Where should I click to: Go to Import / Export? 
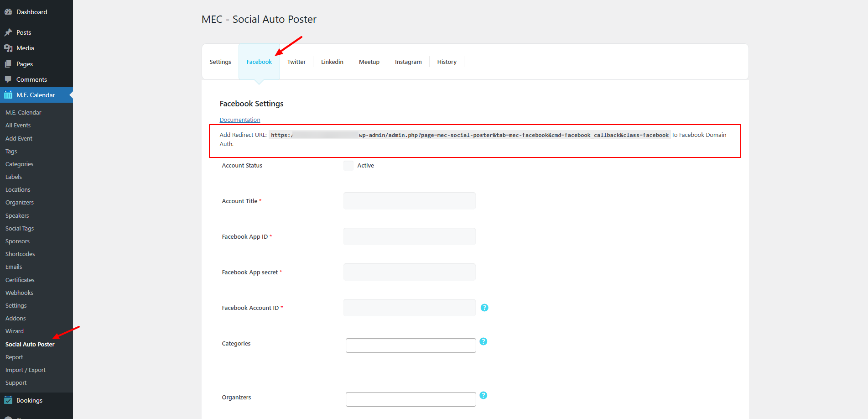click(26, 370)
